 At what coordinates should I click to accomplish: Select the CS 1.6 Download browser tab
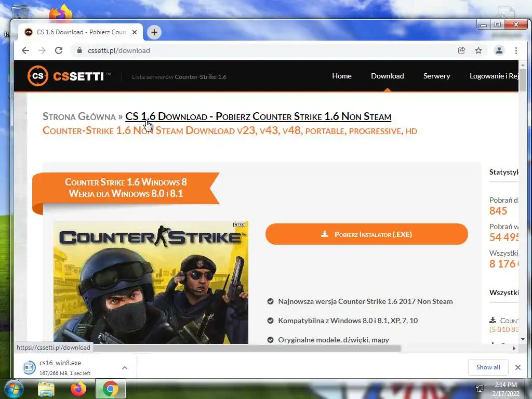tap(81, 32)
